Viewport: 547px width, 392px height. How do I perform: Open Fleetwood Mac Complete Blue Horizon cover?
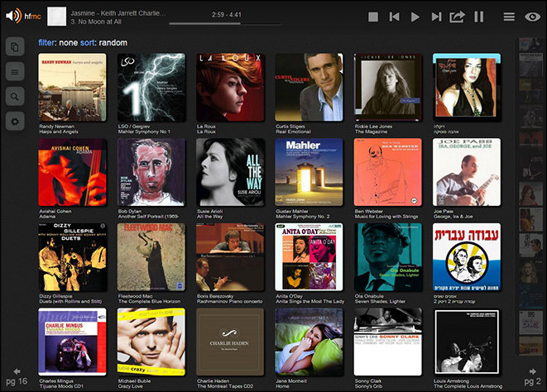click(x=151, y=257)
